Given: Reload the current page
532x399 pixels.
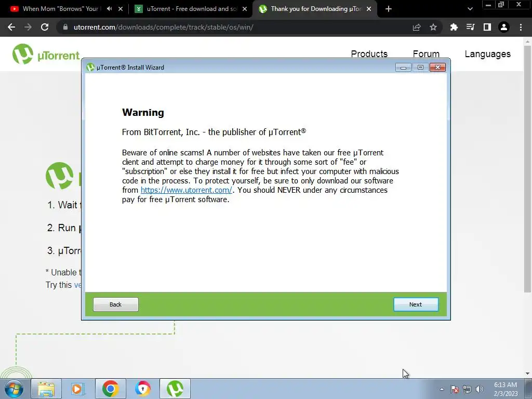Looking at the screenshot, I should 45,27.
